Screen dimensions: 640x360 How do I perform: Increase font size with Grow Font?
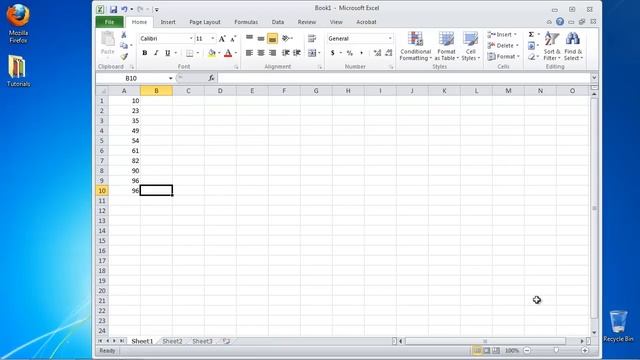point(222,39)
